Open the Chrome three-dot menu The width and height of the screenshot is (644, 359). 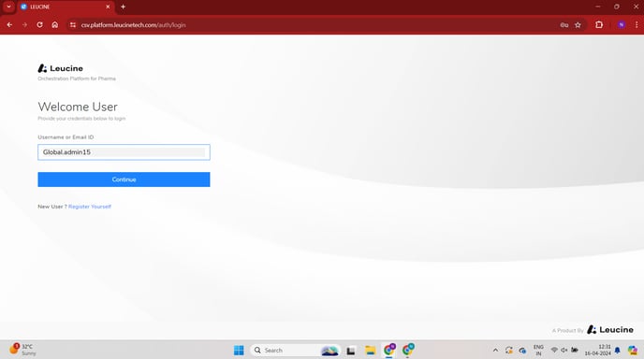[x=637, y=25]
